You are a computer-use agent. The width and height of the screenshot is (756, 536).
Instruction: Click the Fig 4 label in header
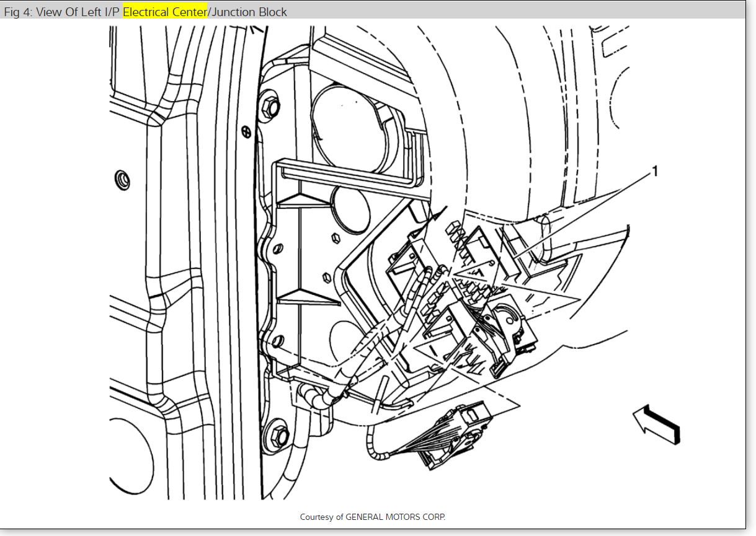click(x=17, y=12)
